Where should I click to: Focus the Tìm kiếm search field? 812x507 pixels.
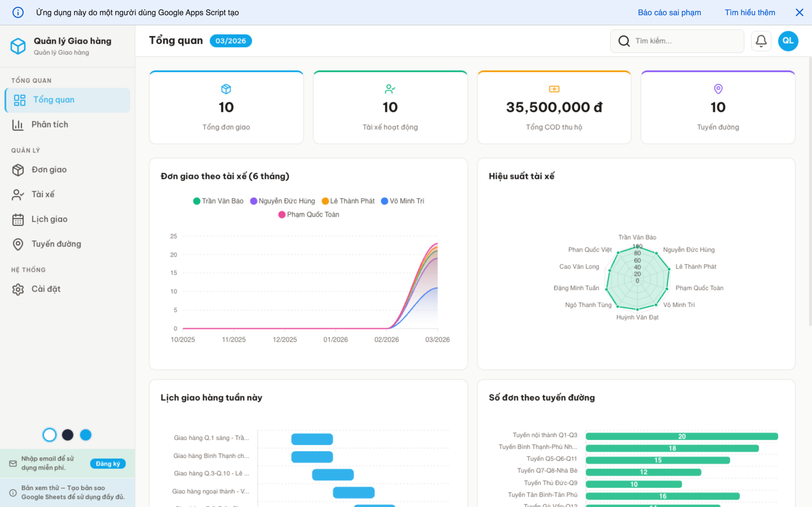(685, 41)
